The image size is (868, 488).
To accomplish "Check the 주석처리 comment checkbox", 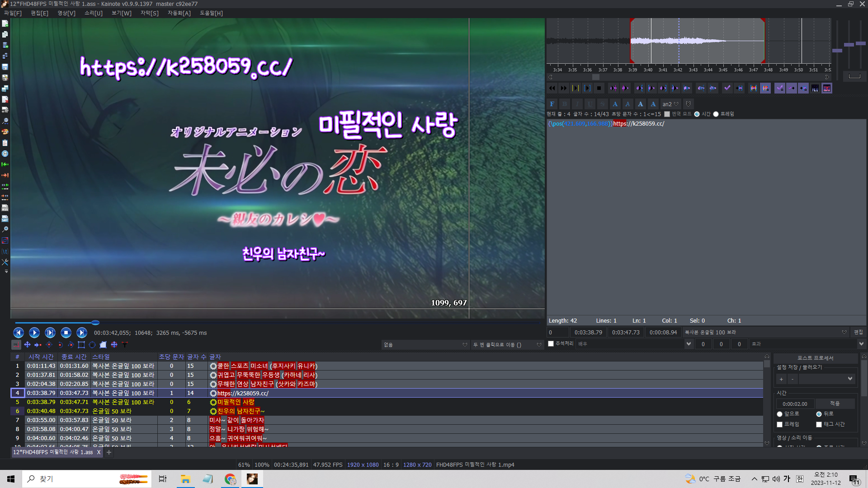I will pos(551,344).
